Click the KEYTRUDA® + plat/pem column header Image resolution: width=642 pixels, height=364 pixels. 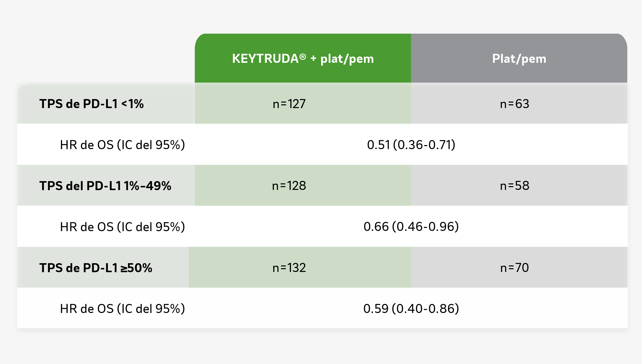click(x=303, y=58)
